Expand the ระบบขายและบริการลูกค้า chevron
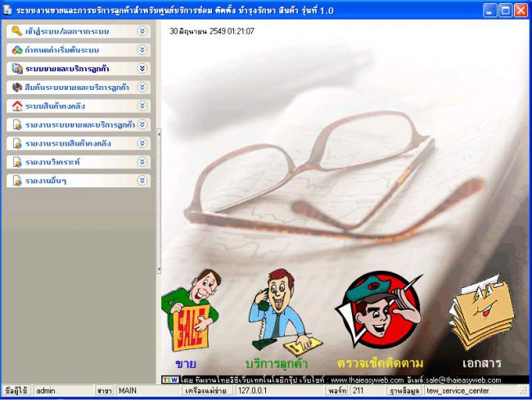 point(142,69)
